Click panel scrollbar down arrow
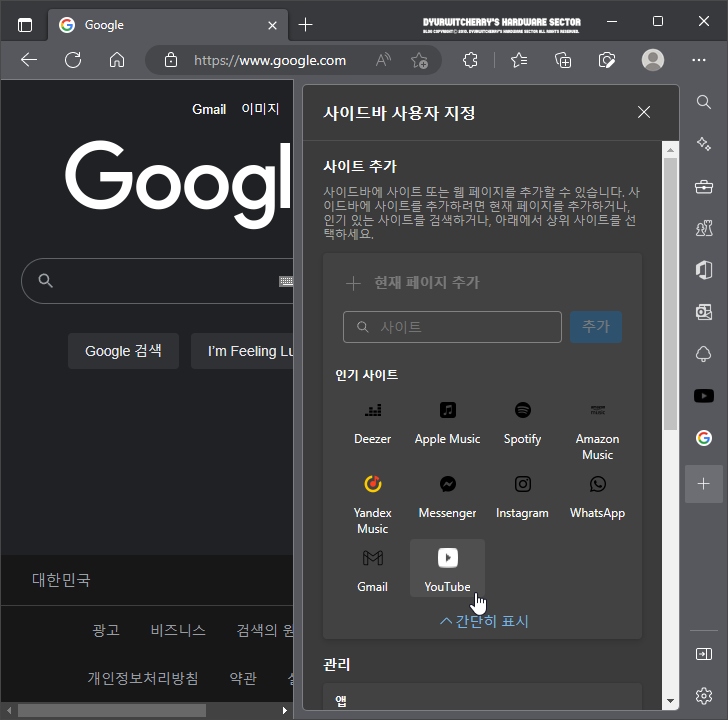728x720 pixels. click(670, 701)
